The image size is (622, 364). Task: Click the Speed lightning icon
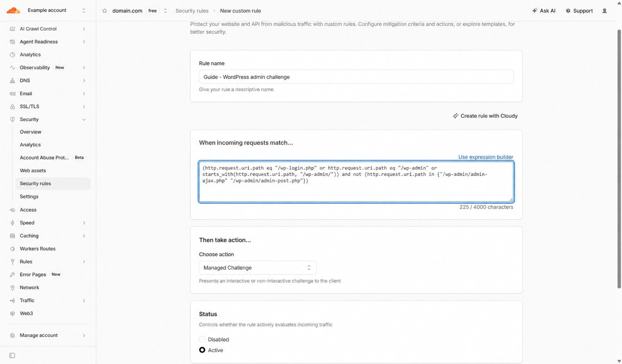(13, 223)
